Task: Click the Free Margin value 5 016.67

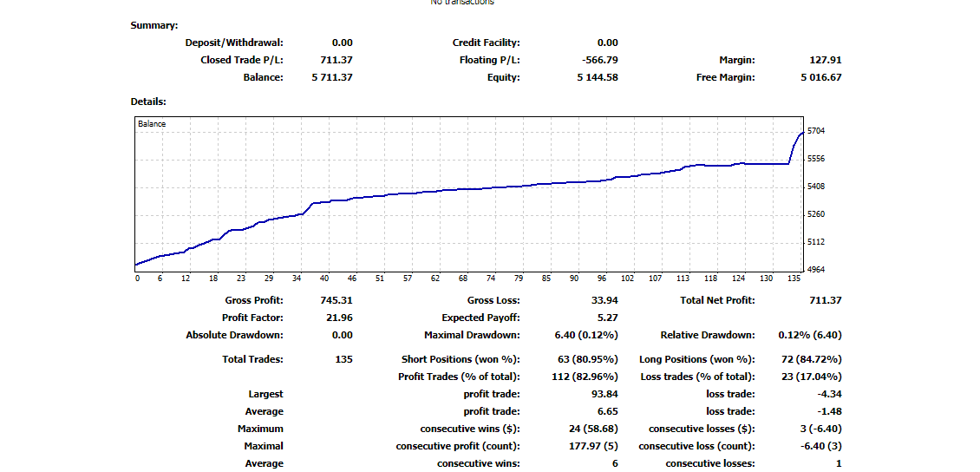Action: (x=820, y=77)
